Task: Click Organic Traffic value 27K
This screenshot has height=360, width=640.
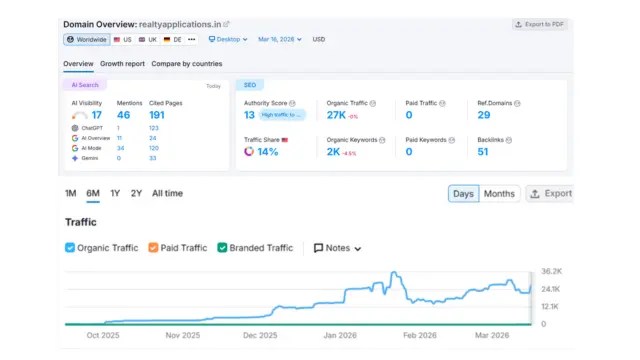Action: point(336,116)
